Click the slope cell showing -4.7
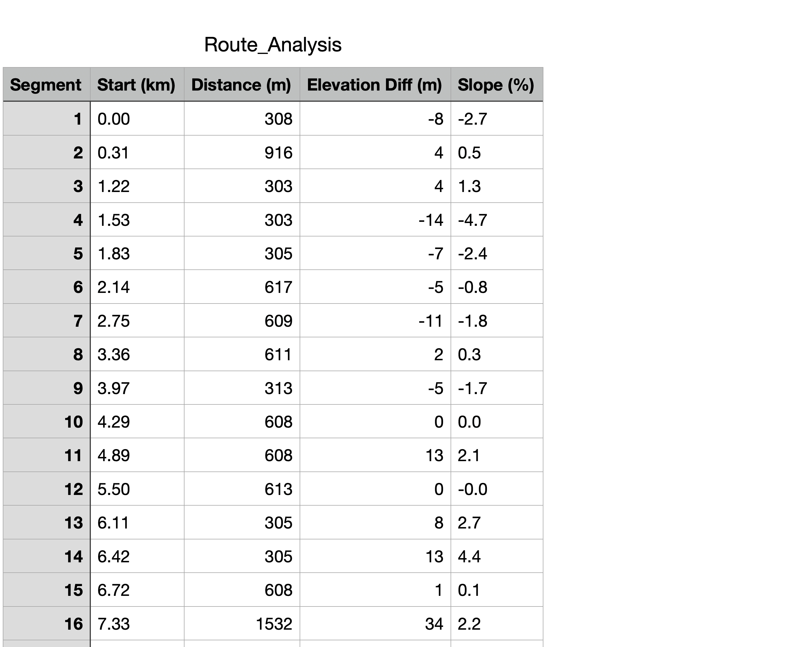This screenshot has height=647, width=812. 496,220
